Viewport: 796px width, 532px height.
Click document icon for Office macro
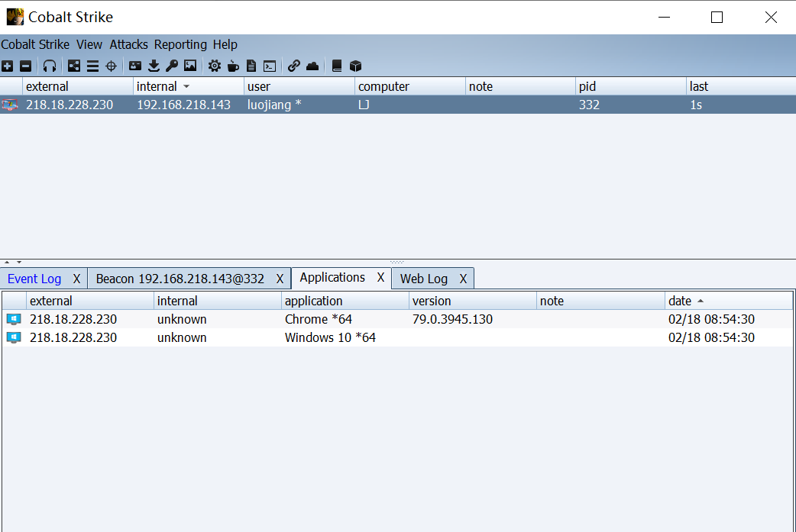pos(251,66)
